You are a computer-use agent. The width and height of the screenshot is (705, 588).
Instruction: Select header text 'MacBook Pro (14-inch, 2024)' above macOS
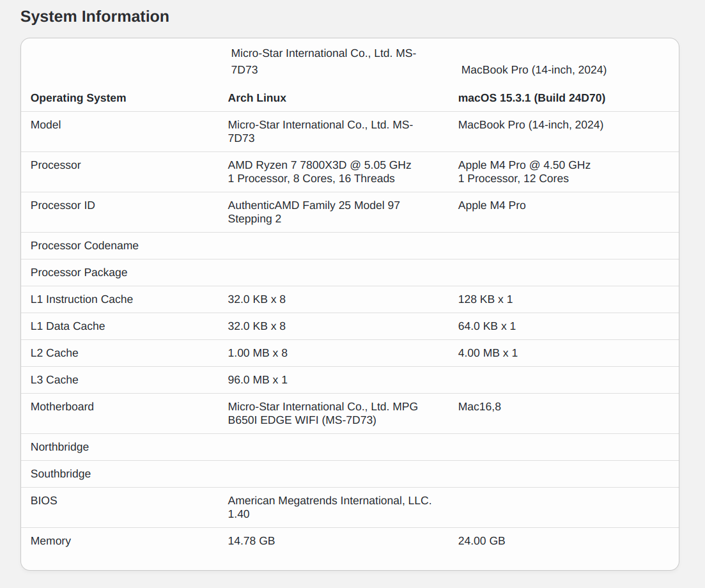534,70
